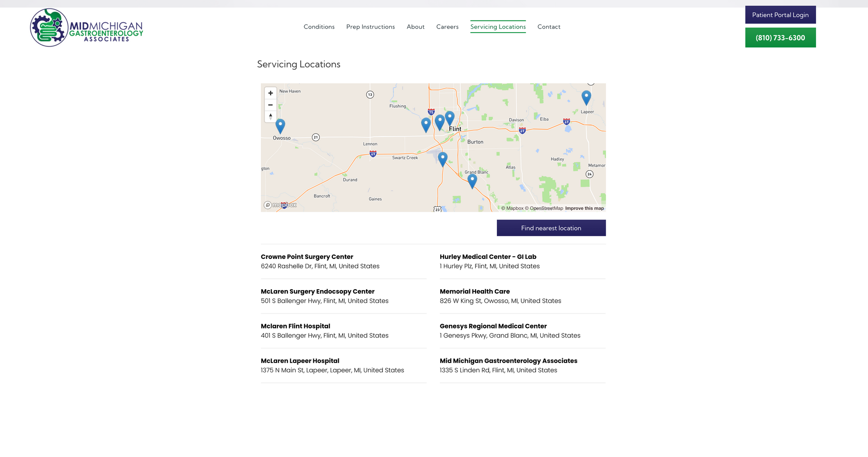Select the map pin east of Swartz Creek
The width and height of the screenshot is (868, 457).
click(x=443, y=159)
